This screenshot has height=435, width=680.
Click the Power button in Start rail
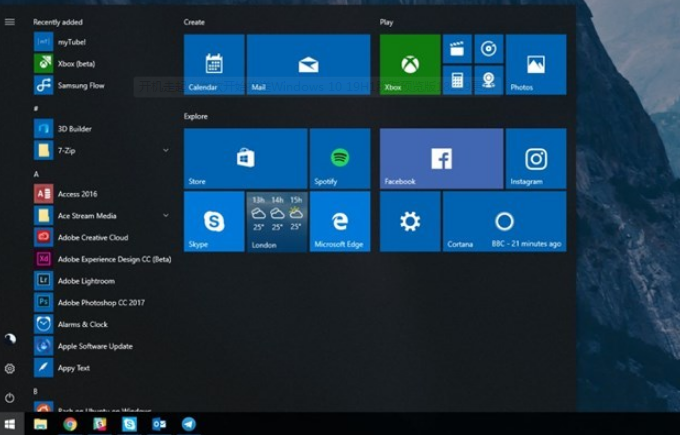pos(10,398)
